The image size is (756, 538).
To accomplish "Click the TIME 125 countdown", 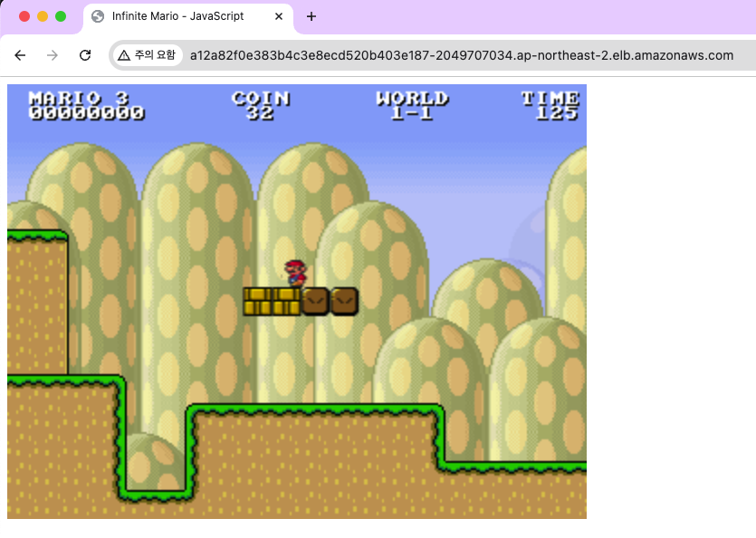I will pos(550,105).
